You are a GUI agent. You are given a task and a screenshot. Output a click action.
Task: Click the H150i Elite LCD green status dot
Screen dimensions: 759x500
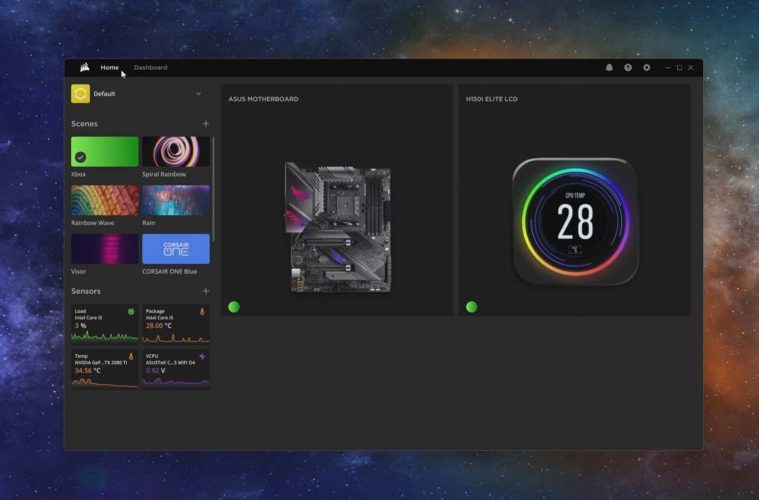pyautogui.click(x=471, y=306)
